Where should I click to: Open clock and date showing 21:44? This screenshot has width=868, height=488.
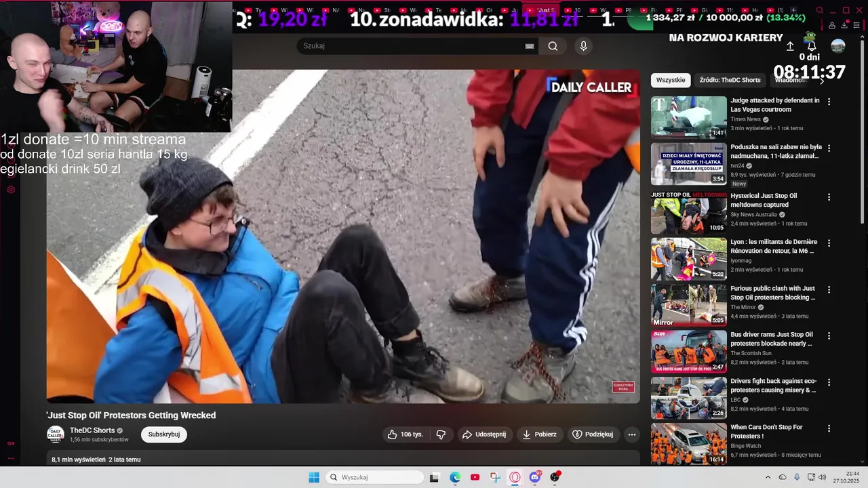(846, 477)
